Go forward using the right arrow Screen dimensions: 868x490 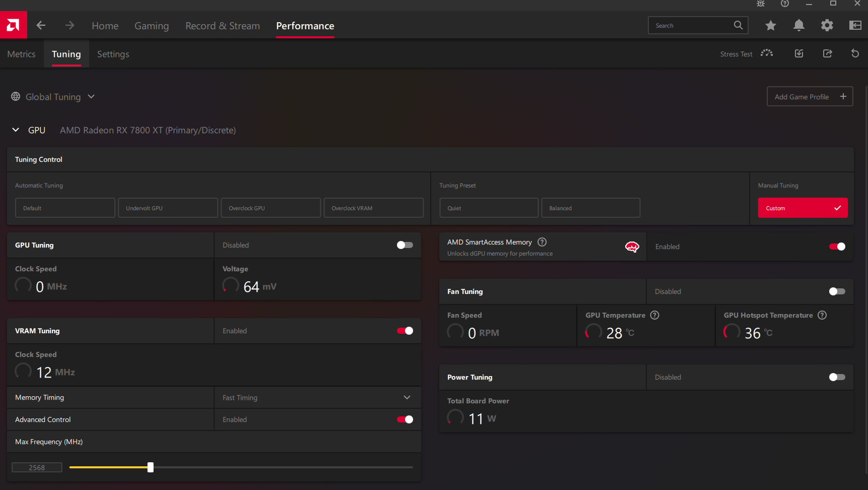tap(70, 25)
